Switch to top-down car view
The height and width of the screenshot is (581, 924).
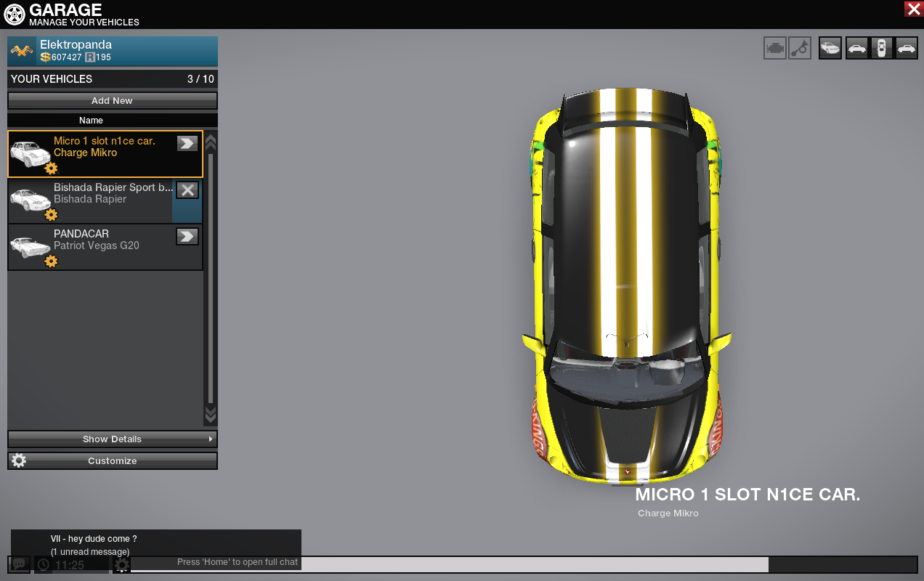(881, 49)
